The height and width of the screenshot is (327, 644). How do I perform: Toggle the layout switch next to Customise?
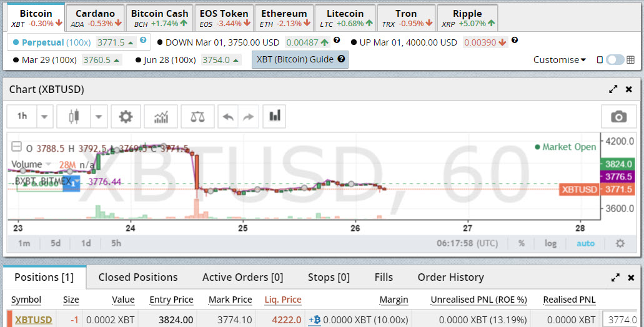coord(615,60)
